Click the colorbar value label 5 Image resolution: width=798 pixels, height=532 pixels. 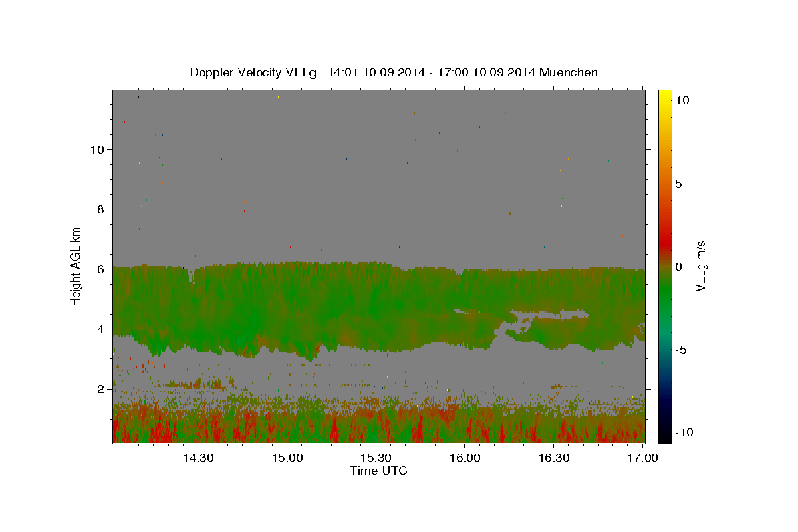(678, 183)
